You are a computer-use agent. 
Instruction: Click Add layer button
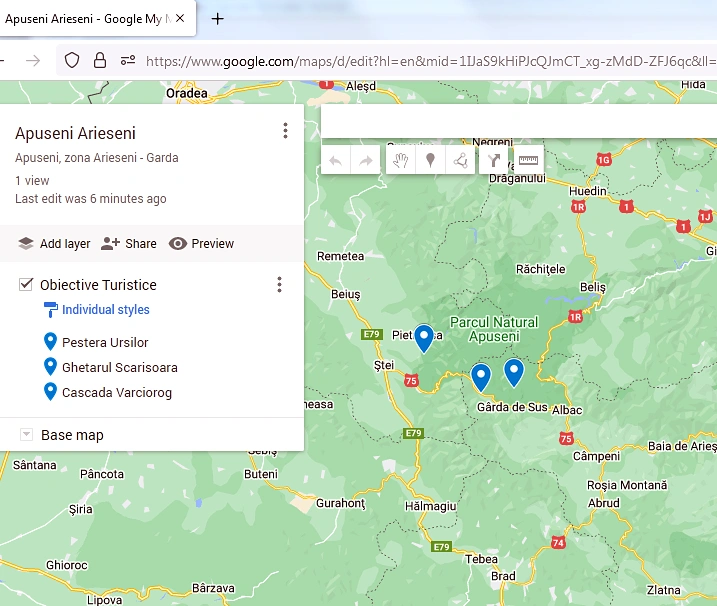pyautogui.click(x=54, y=244)
